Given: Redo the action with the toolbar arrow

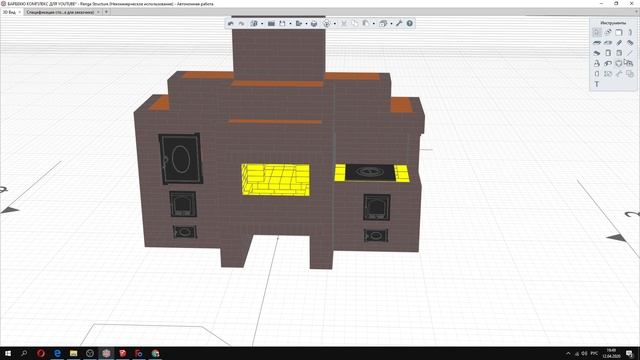Looking at the screenshot, I should (x=241, y=24).
